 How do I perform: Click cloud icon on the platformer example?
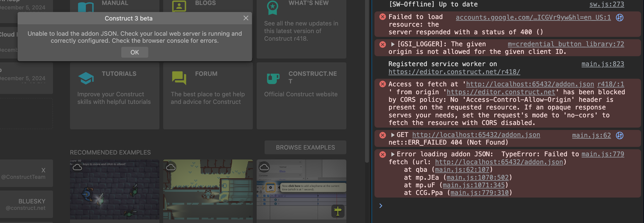tap(171, 167)
